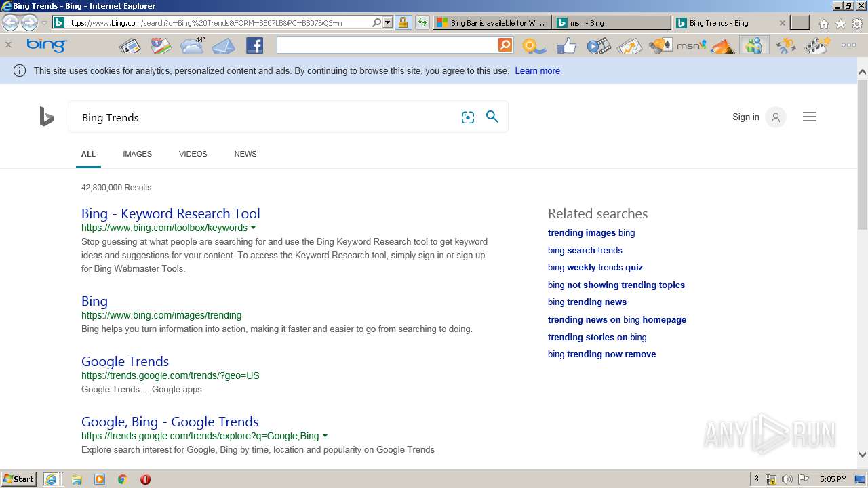
Task: Open the Movies clapperboard icon in Bing Bar
Action: click(x=817, y=46)
